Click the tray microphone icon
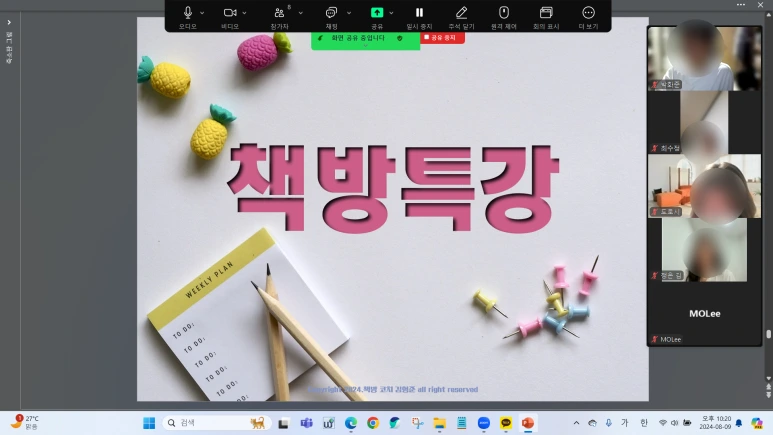773x435 pixels. [609, 423]
